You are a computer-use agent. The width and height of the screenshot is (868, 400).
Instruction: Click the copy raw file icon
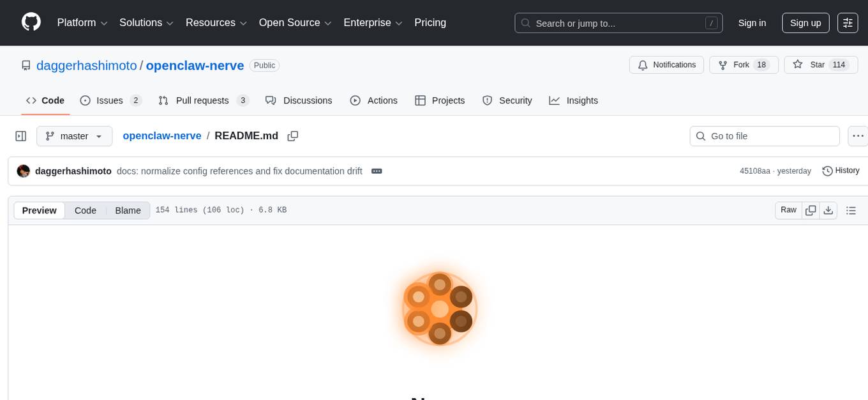point(811,210)
